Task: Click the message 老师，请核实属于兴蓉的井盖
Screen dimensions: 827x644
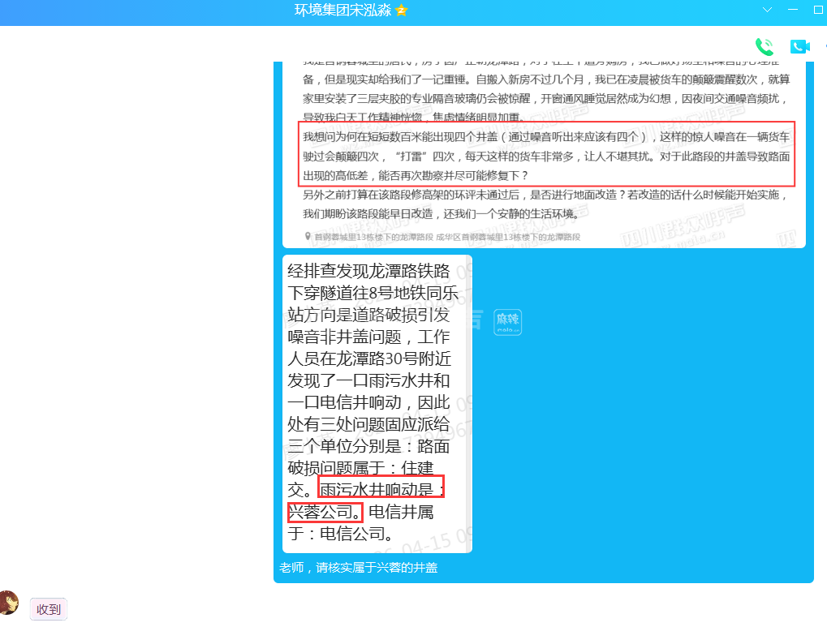Action: pyautogui.click(x=359, y=568)
